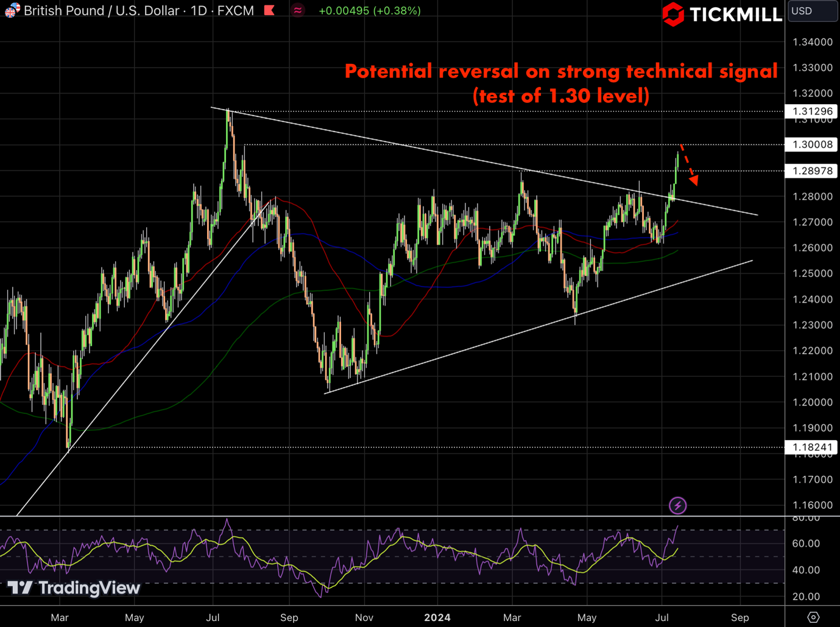840x627 pixels.
Task: Select the 1.18241 price label
Action: click(811, 447)
